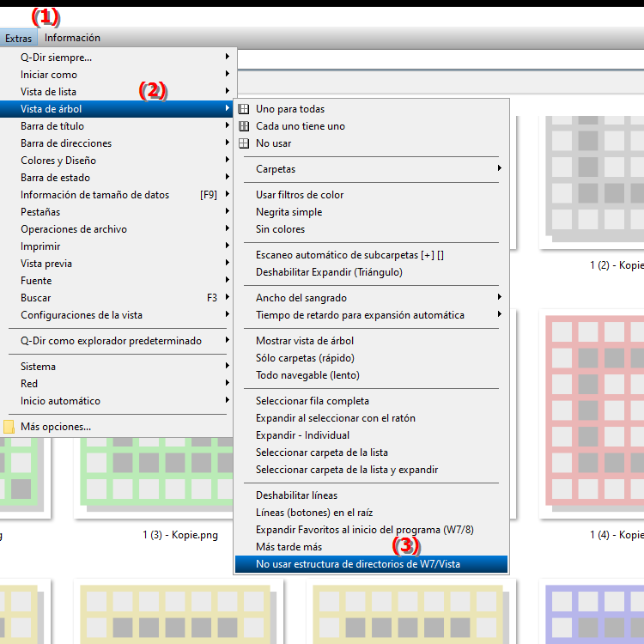Choose 'Sólo carpetas (rápido)'
Image resolution: width=644 pixels, height=644 pixels.
[371, 358]
